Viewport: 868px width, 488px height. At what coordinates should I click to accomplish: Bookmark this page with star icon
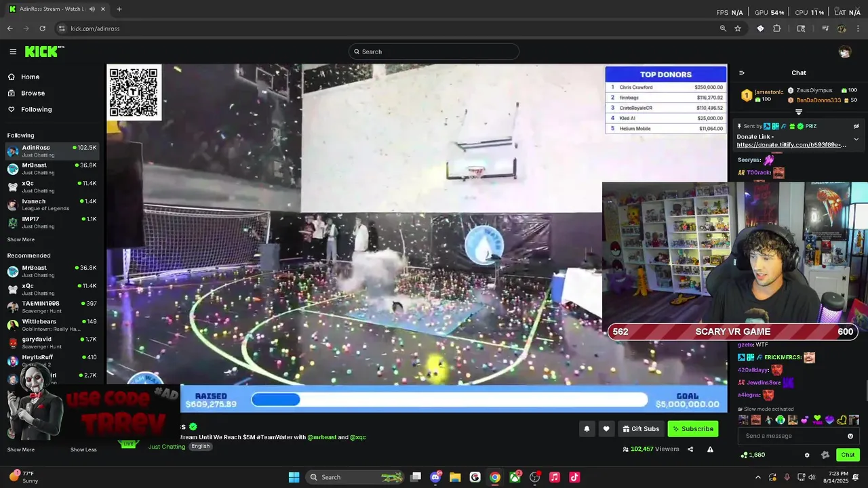[x=738, y=28]
